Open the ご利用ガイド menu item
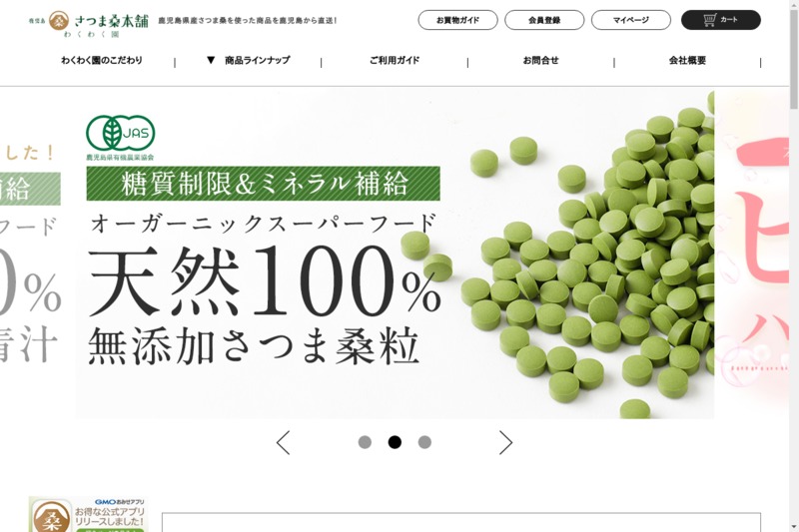Screen dimensions: 799x532 pyautogui.click(x=395, y=60)
